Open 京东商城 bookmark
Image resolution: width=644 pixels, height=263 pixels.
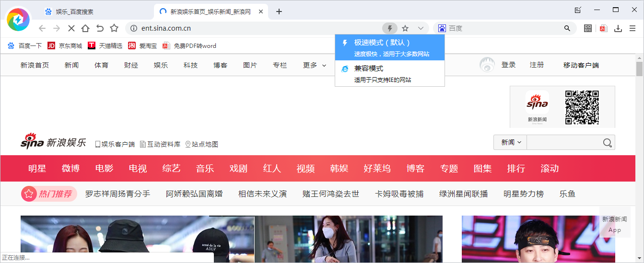(x=65, y=46)
